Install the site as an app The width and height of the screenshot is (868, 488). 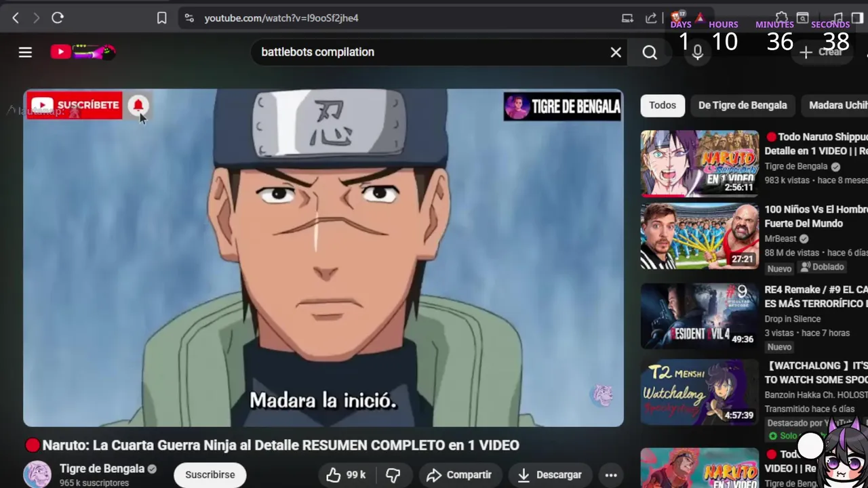point(627,18)
